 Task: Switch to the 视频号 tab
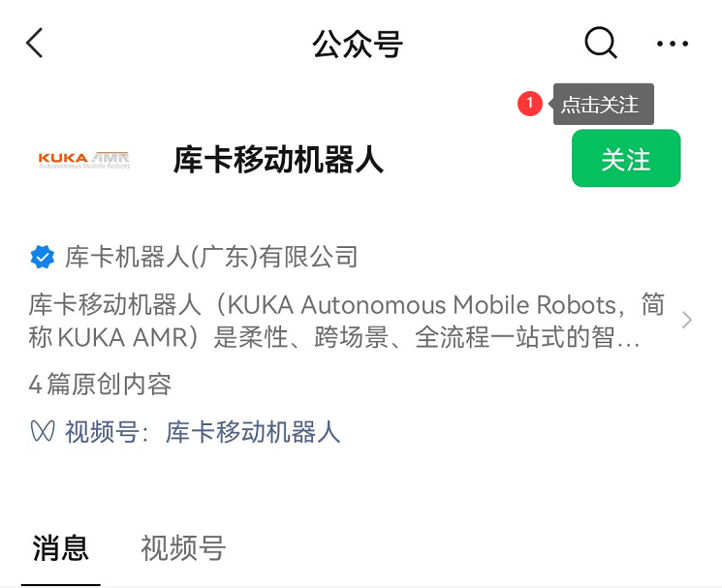click(x=183, y=547)
